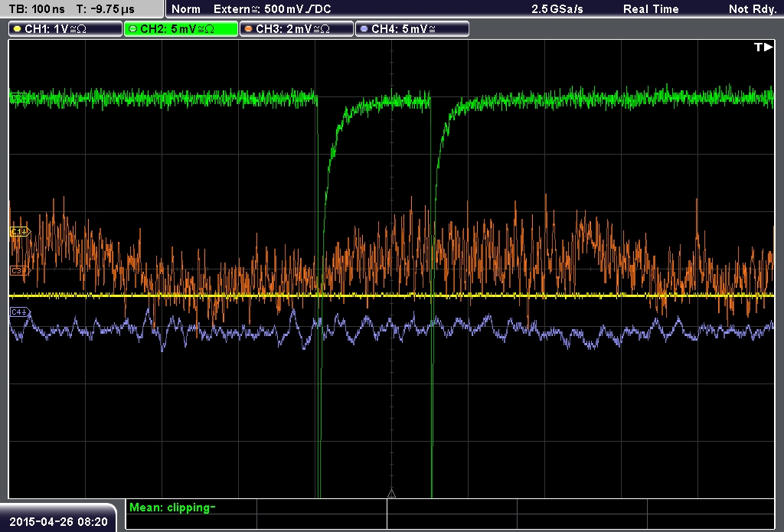
Task: Click the Not Rdy. status indicator
Action: [753, 9]
